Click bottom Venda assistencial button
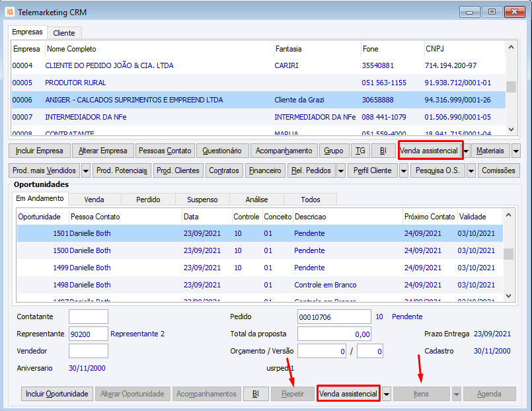Viewport: 532px width, 411px height. 348,394
